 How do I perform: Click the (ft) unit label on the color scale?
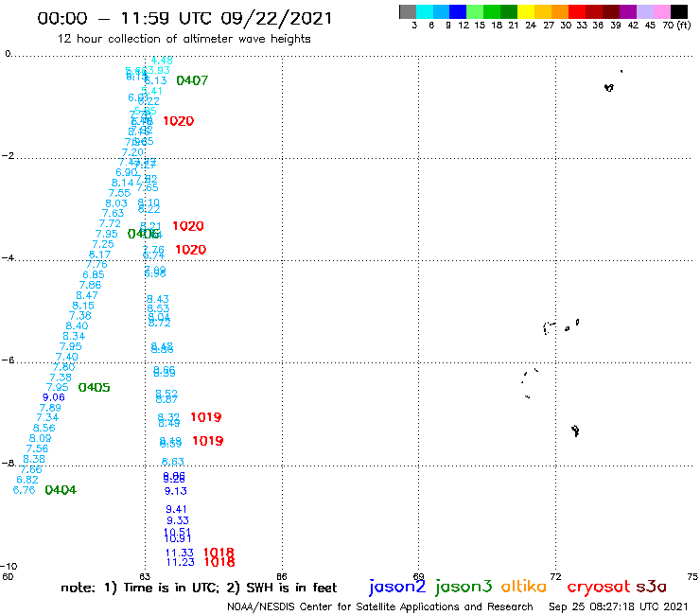tap(684, 25)
